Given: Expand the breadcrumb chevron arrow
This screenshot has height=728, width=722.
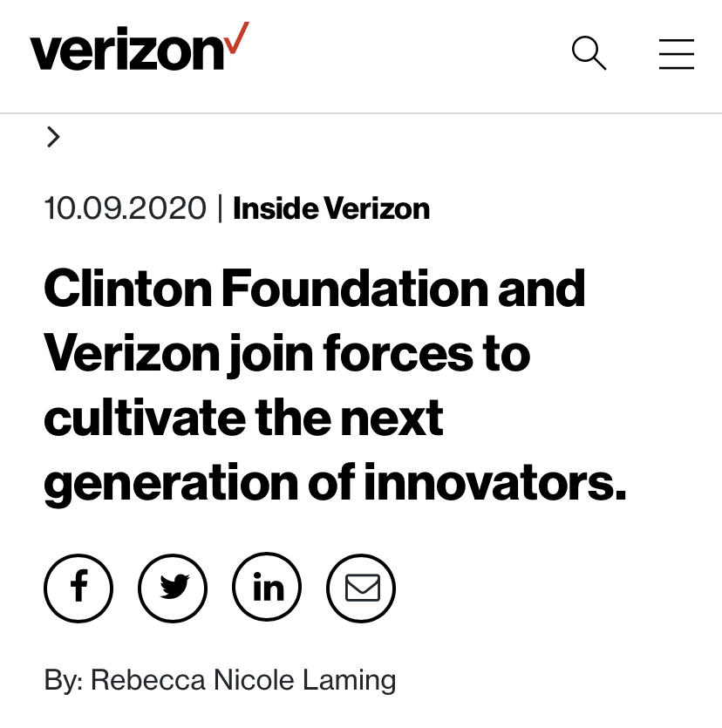Looking at the screenshot, I should point(53,137).
